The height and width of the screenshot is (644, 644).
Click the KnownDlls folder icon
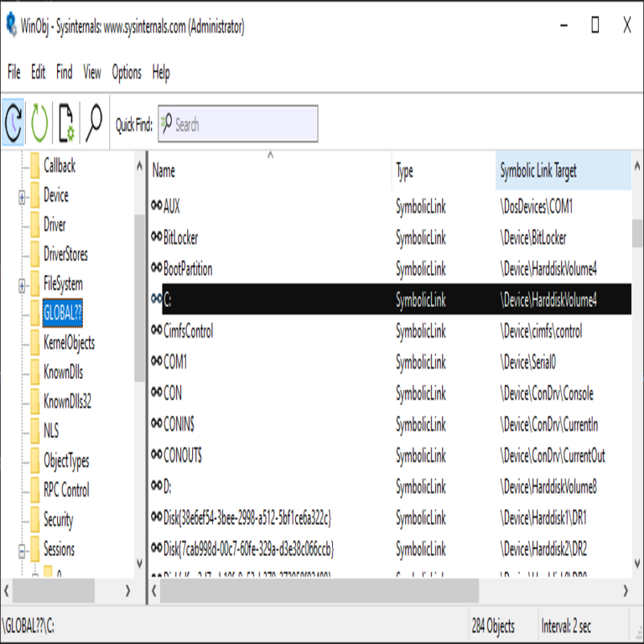click(x=35, y=372)
